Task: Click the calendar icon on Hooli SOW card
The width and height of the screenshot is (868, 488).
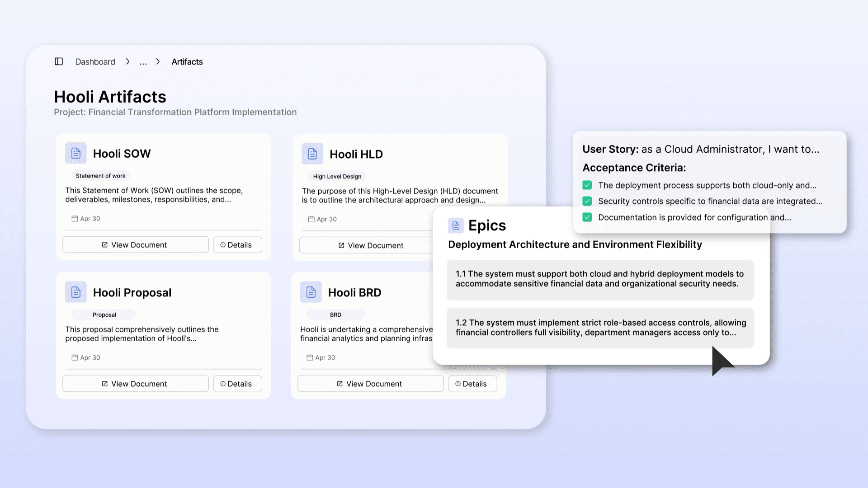Action: (75, 219)
